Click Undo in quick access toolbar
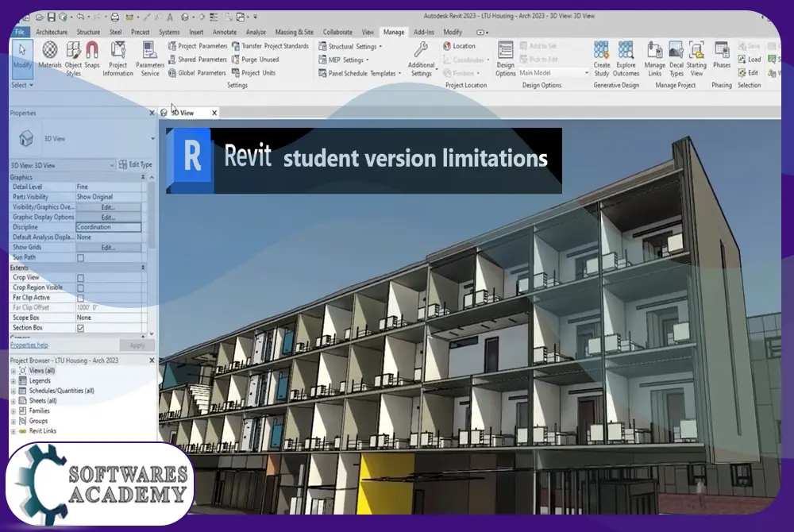 coord(80,17)
